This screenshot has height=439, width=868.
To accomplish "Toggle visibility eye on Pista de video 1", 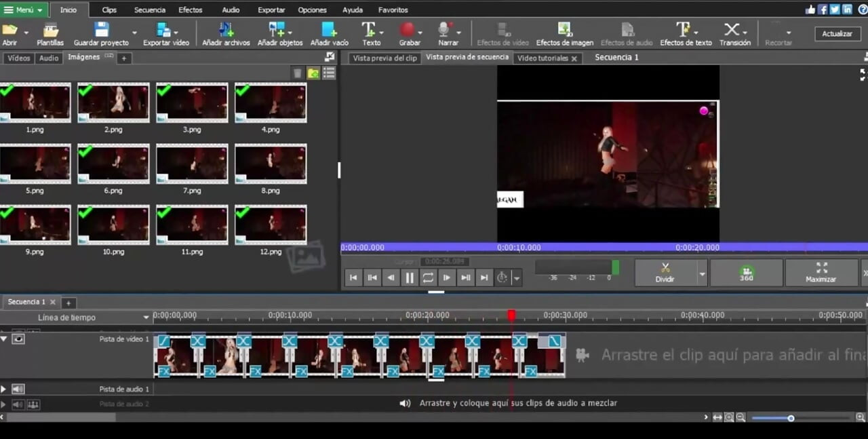I will 18,339.
